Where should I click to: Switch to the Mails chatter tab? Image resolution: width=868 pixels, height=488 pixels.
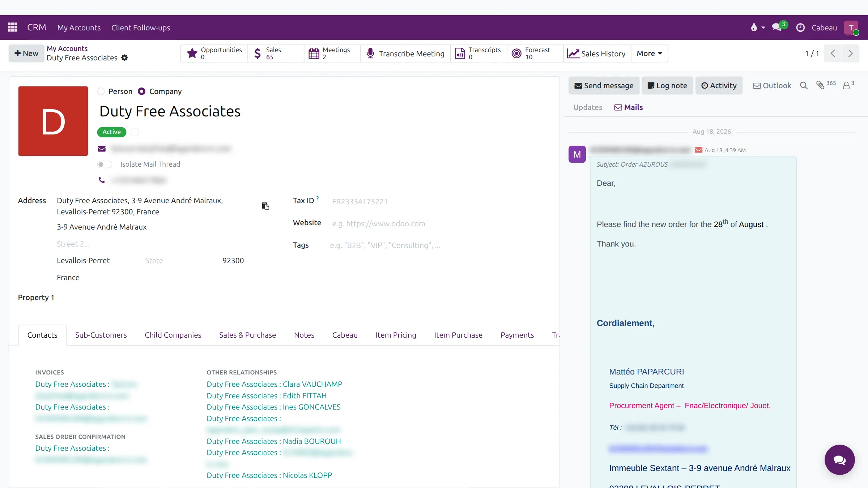pyautogui.click(x=629, y=107)
